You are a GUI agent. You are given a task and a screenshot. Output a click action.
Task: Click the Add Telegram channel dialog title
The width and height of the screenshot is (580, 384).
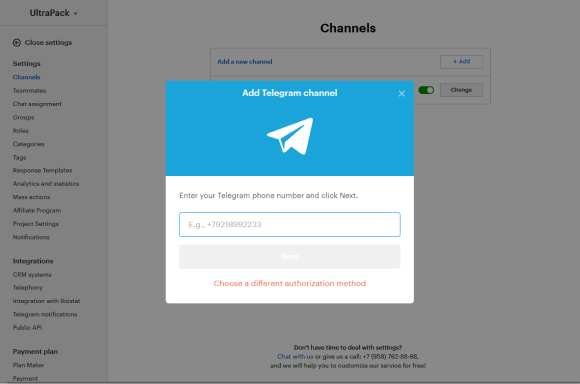(x=290, y=93)
